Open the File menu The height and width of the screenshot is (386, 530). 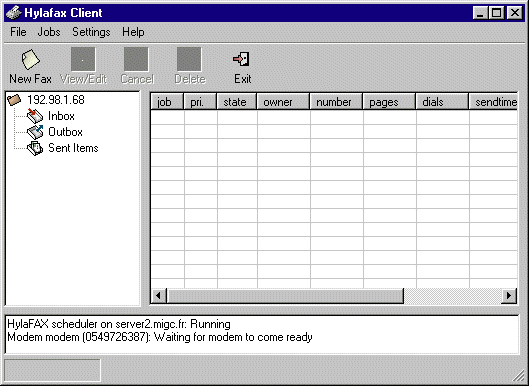point(18,32)
